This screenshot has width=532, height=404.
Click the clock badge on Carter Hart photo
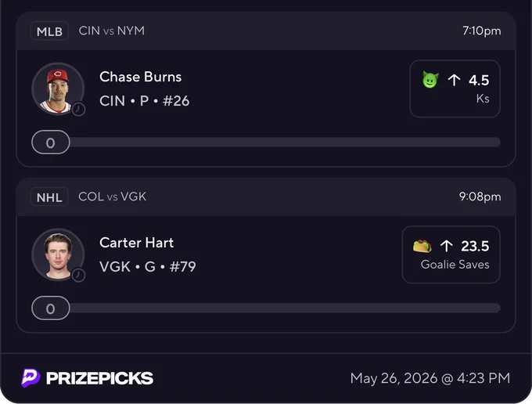click(78, 275)
